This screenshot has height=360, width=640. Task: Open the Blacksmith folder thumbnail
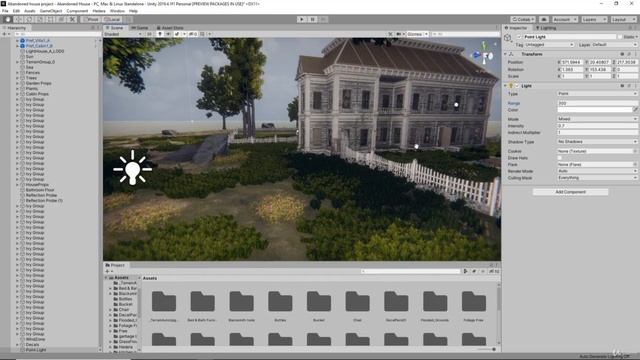241,302
